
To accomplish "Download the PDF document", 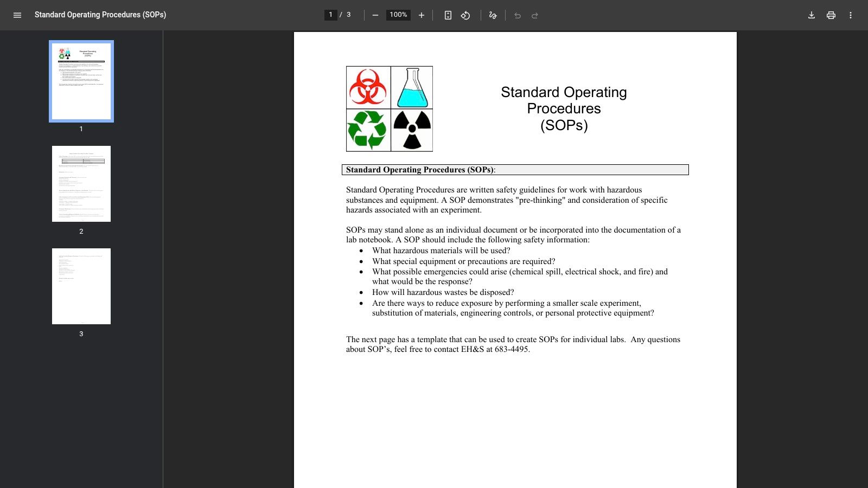I will point(812,15).
